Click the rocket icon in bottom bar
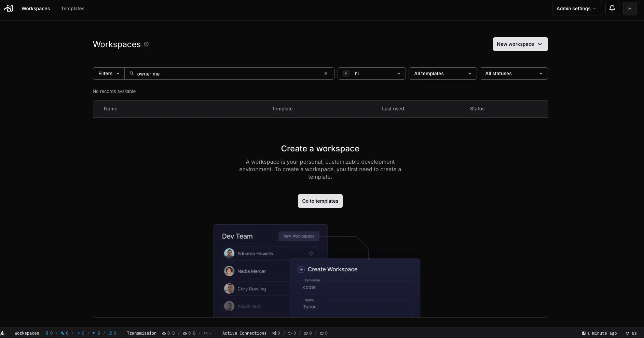644x338 pixels. (x=3, y=333)
